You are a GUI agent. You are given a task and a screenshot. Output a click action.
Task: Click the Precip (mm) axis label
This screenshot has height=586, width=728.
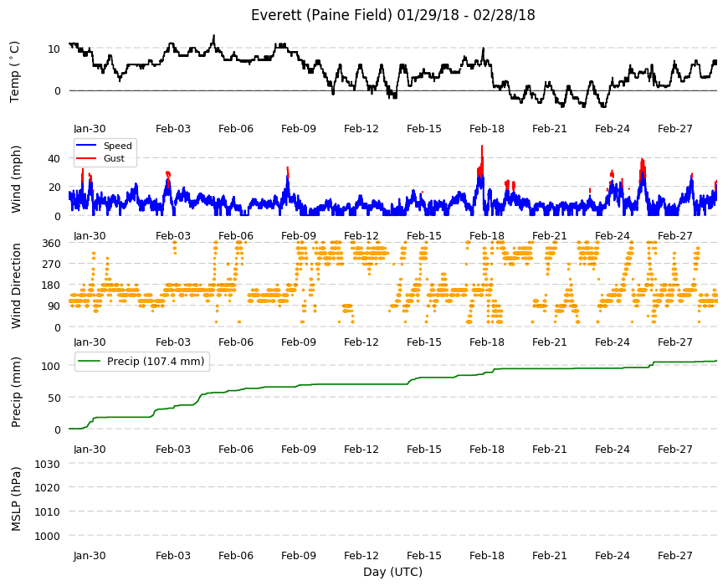16,392
